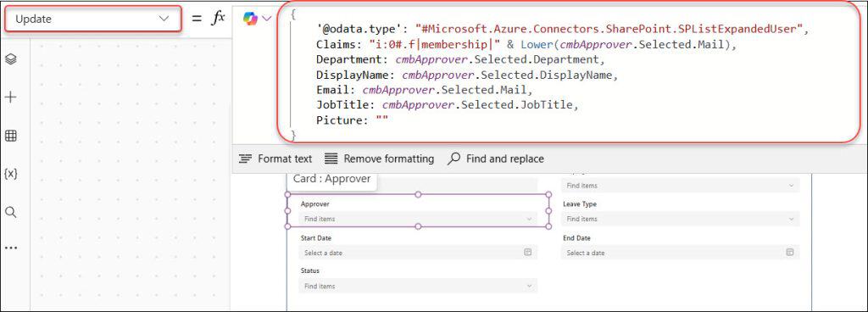This screenshot has width=868, height=312.
Task: Open the End Date calendar icon
Action: (790, 253)
